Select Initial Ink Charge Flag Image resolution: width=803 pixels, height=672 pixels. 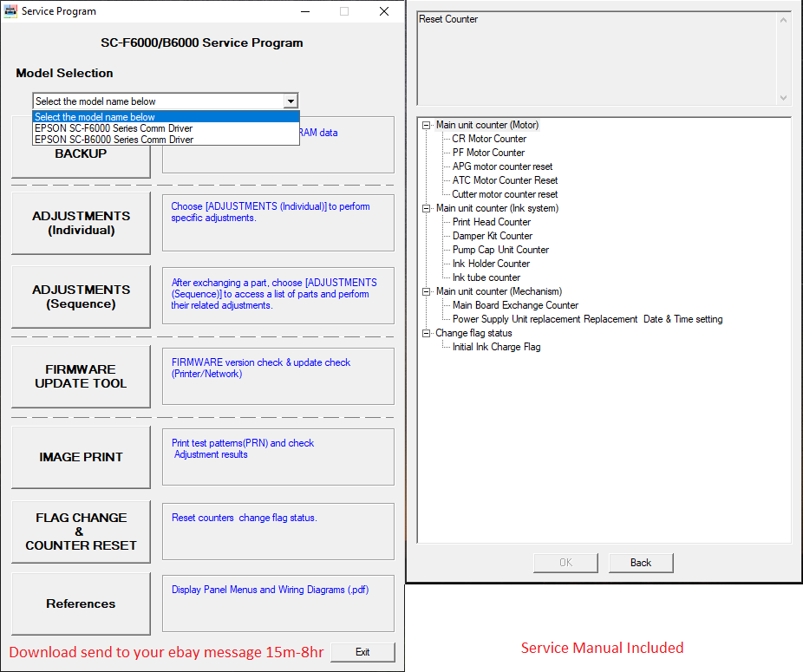[x=496, y=347]
